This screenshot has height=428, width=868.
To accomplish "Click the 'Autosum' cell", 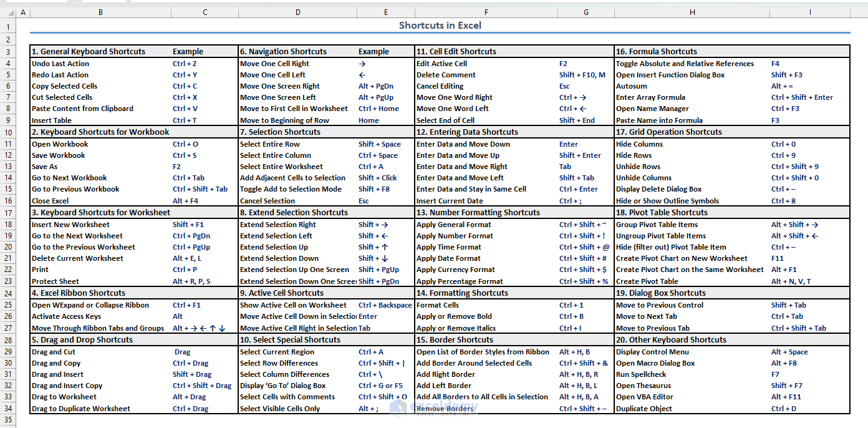I will [692, 86].
